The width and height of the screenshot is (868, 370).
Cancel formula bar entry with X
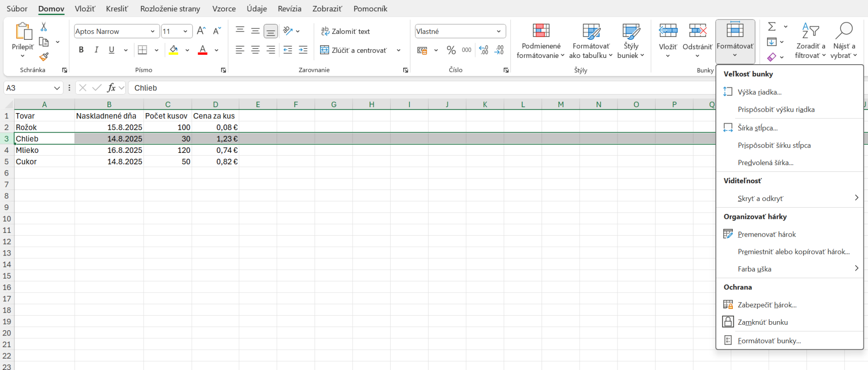(x=83, y=88)
